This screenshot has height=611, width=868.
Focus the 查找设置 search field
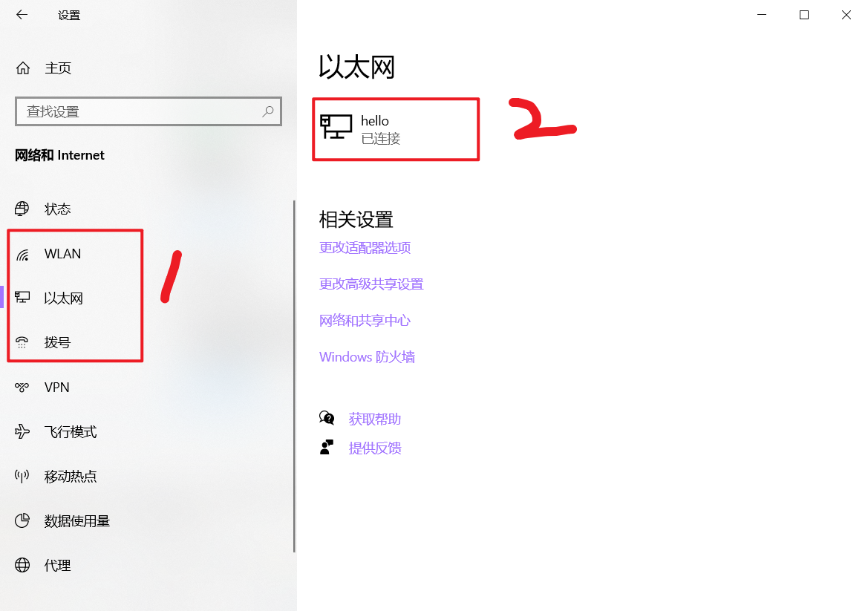coord(149,111)
